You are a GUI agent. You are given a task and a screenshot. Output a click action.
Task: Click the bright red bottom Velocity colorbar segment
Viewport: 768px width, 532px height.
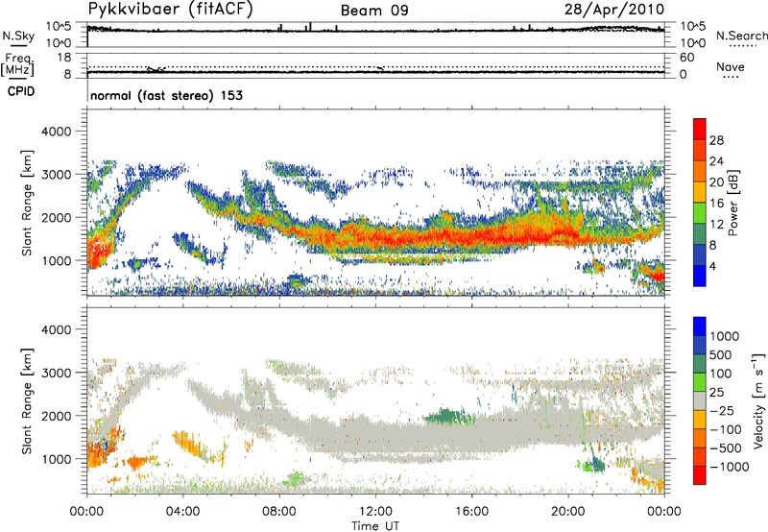(x=700, y=475)
